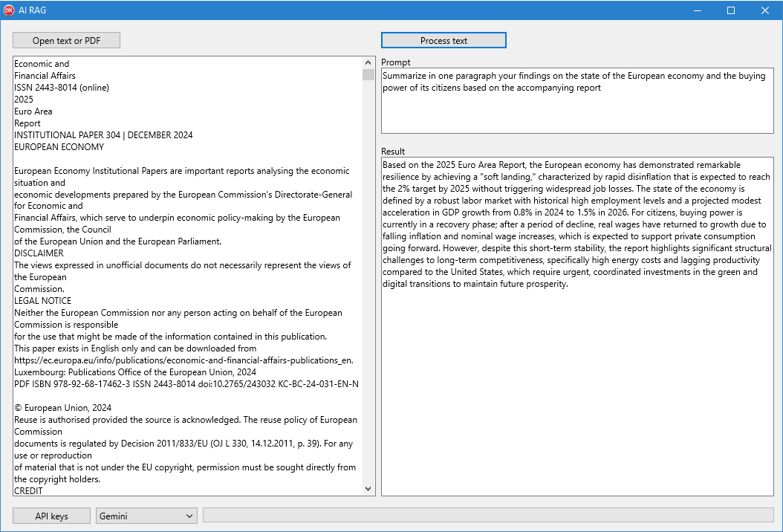783x532 pixels.
Task: Click the AI RAG app icon in title bar
Action: point(10,10)
